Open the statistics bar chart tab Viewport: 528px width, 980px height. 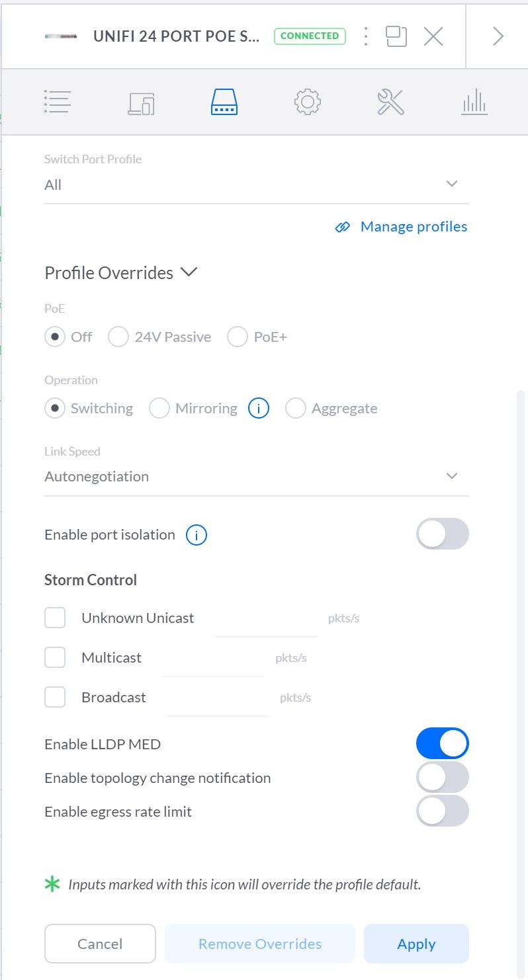point(474,102)
